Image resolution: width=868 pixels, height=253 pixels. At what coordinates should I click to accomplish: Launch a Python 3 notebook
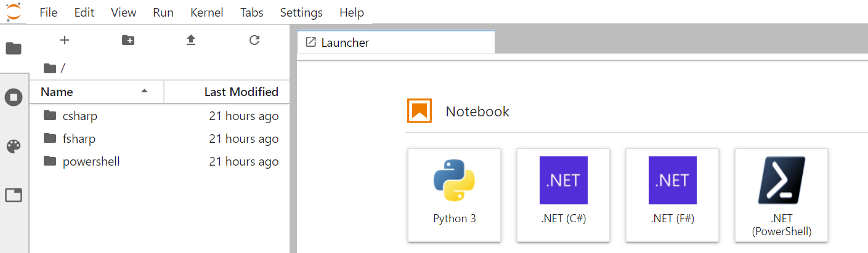pyautogui.click(x=455, y=195)
